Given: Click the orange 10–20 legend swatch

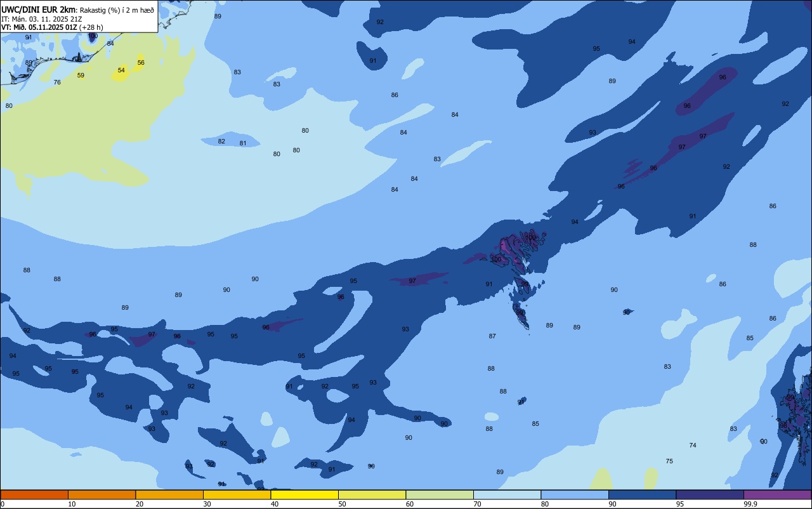Looking at the screenshot, I should coord(101,494).
